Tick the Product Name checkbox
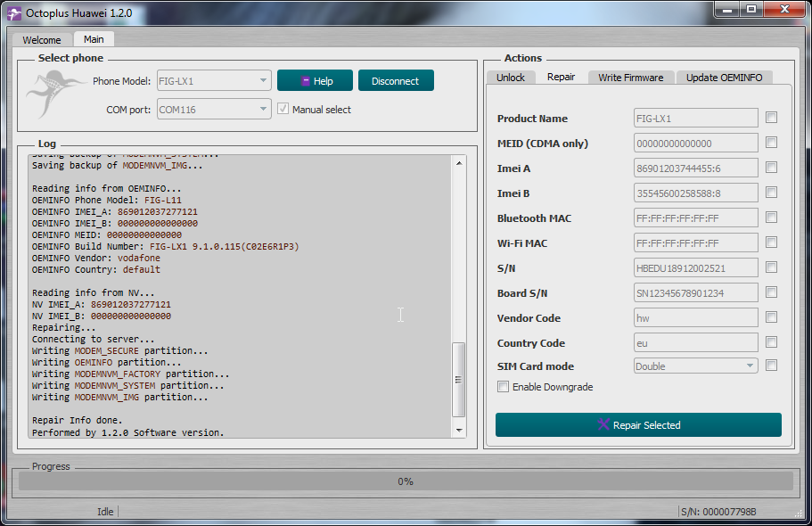The image size is (812, 526). 771,118
